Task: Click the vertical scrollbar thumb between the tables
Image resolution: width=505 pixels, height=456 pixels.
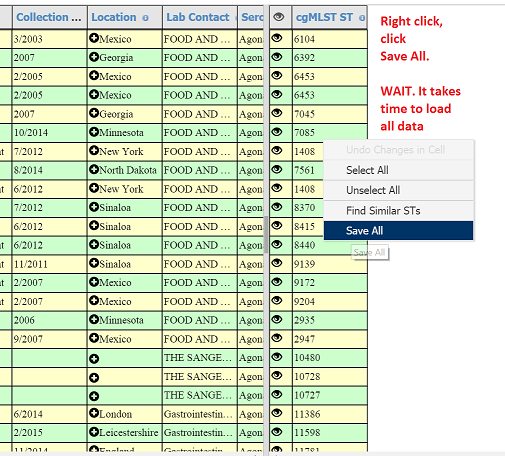Action: [x=266, y=235]
